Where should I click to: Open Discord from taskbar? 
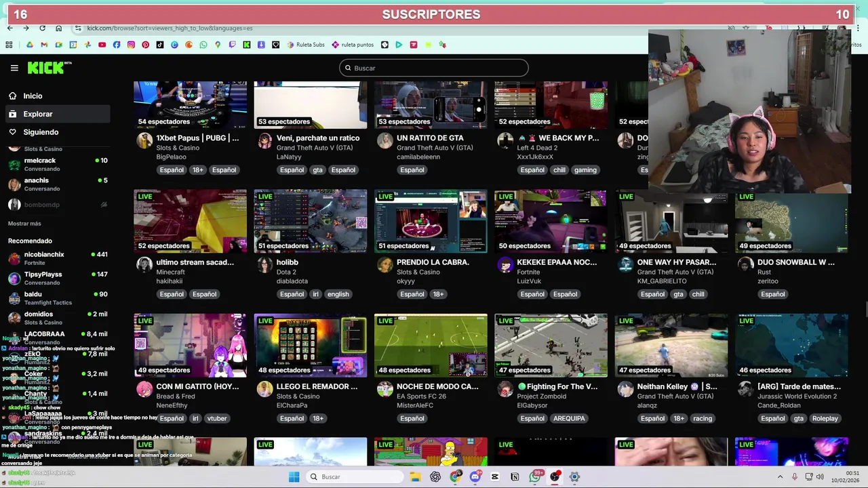475,476
